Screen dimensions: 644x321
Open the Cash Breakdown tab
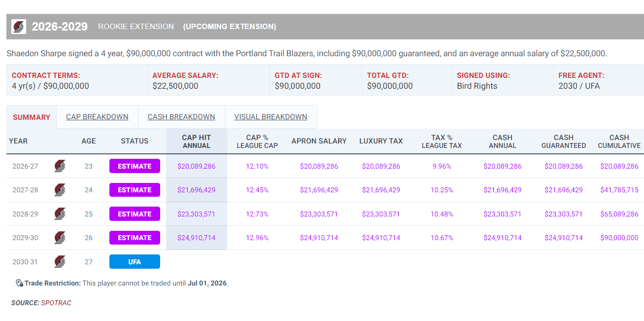[181, 117]
